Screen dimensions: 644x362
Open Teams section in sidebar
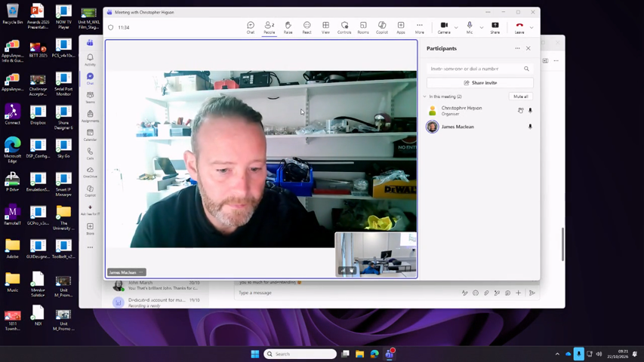click(x=90, y=97)
